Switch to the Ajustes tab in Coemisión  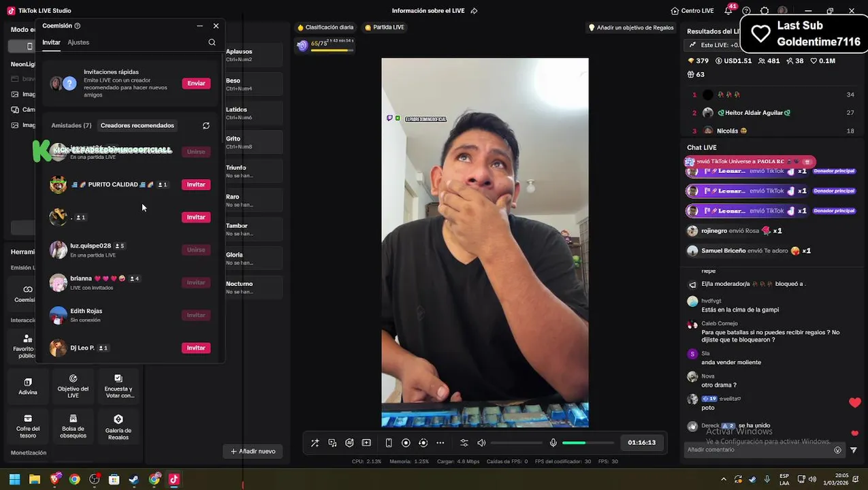click(x=78, y=42)
